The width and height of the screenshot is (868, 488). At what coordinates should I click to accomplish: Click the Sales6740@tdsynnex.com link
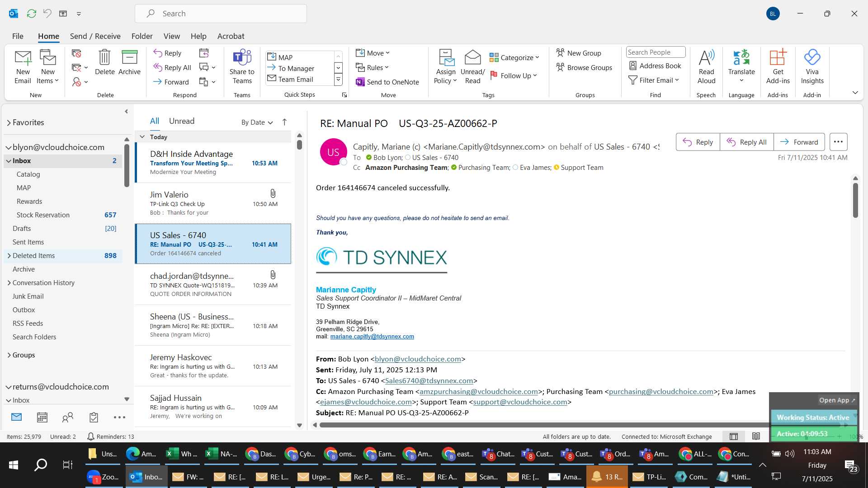pyautogui.click(x=429, y=381)
